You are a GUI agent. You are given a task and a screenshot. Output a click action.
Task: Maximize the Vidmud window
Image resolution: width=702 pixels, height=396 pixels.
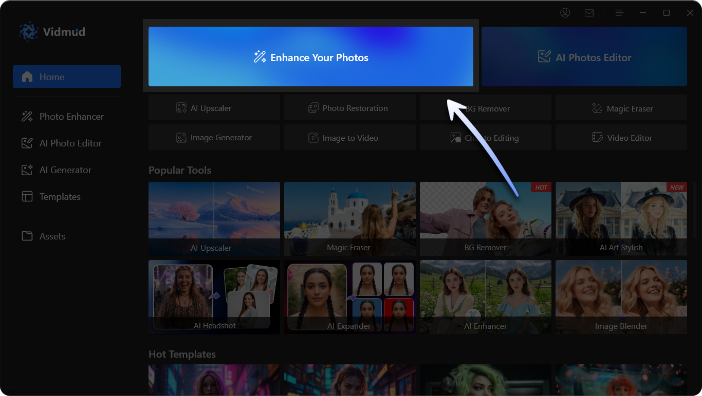(x=666, y=13)
